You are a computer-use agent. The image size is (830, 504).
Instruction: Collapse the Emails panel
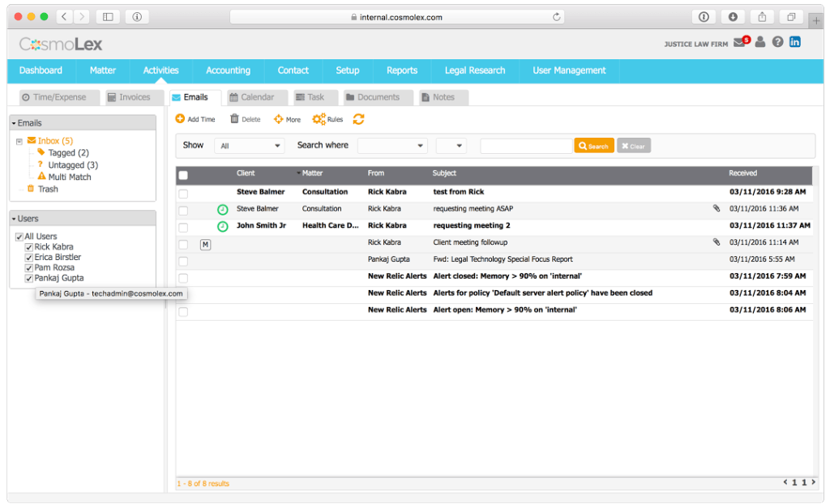click(x=14, y=123)
